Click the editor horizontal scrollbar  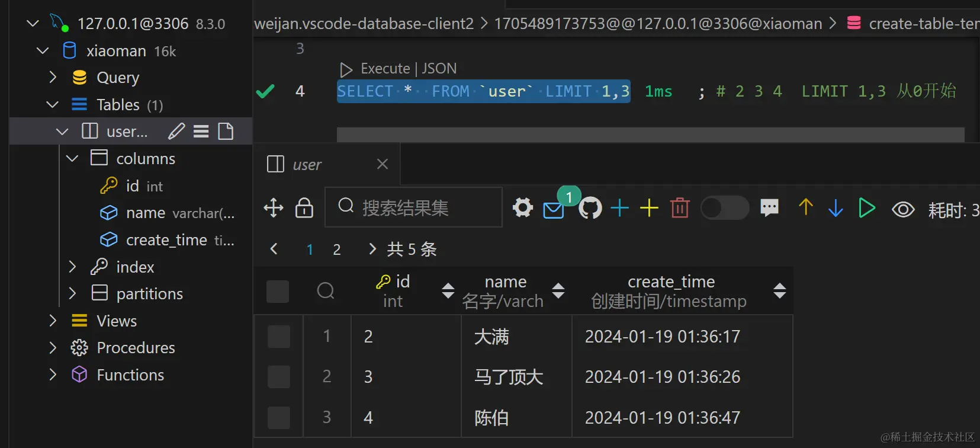(x=650, y=135)
